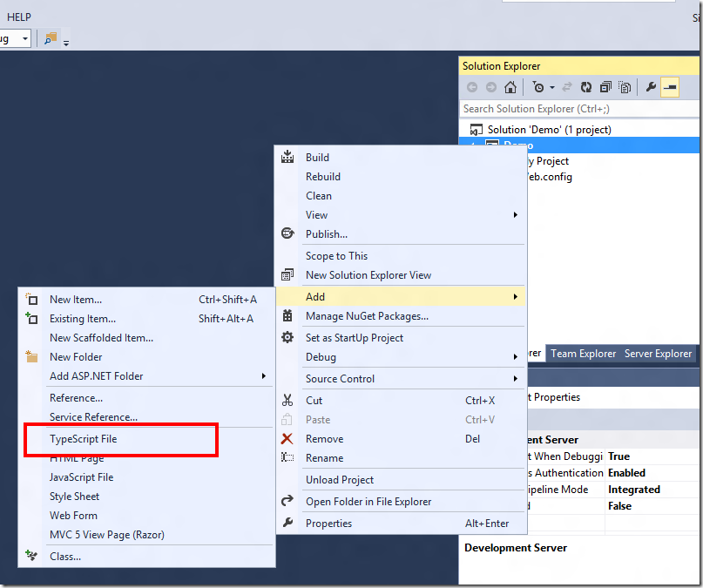Click the Home icon in Solution Explorer

[x=511, y=87]
